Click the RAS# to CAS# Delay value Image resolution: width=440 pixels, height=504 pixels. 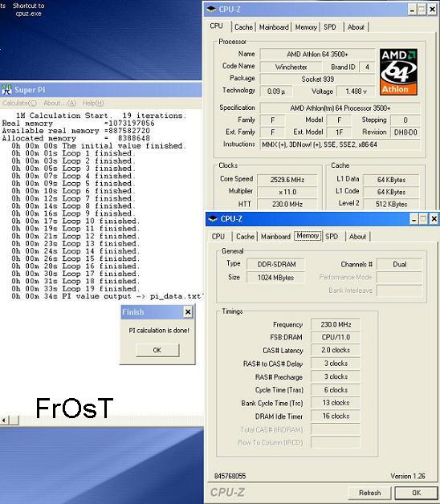335,364
